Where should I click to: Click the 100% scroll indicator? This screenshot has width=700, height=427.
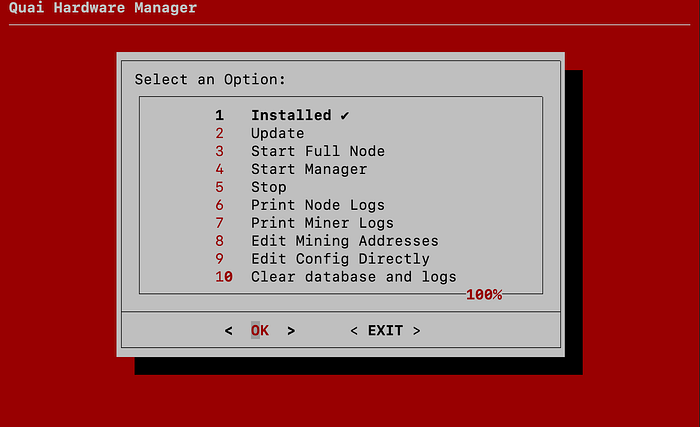[x=484, y=295]
